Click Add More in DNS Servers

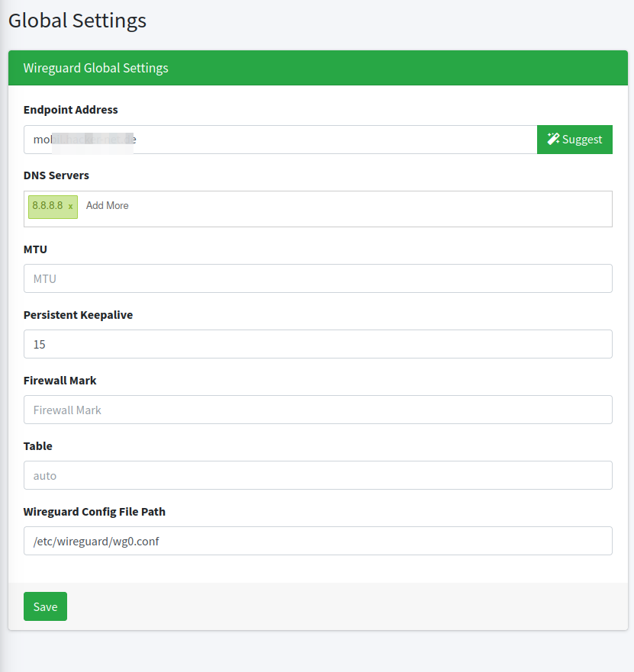click(107, 206)
